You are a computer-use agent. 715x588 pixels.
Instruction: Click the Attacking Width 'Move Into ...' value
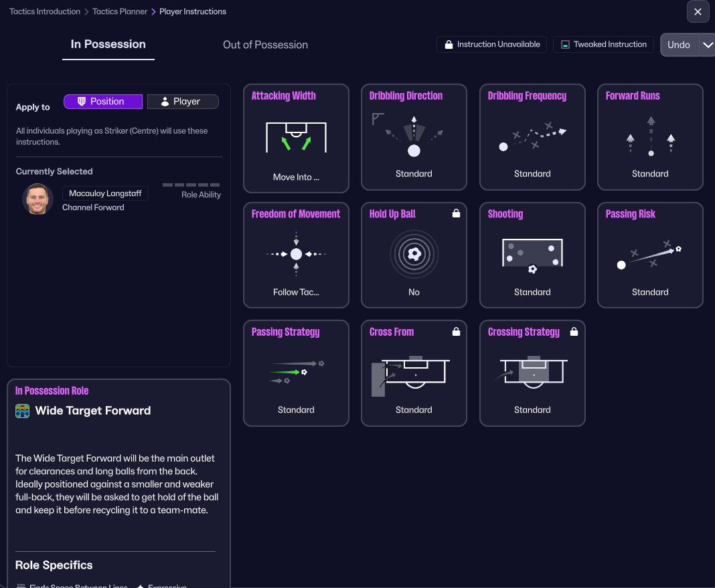point(296,177)
